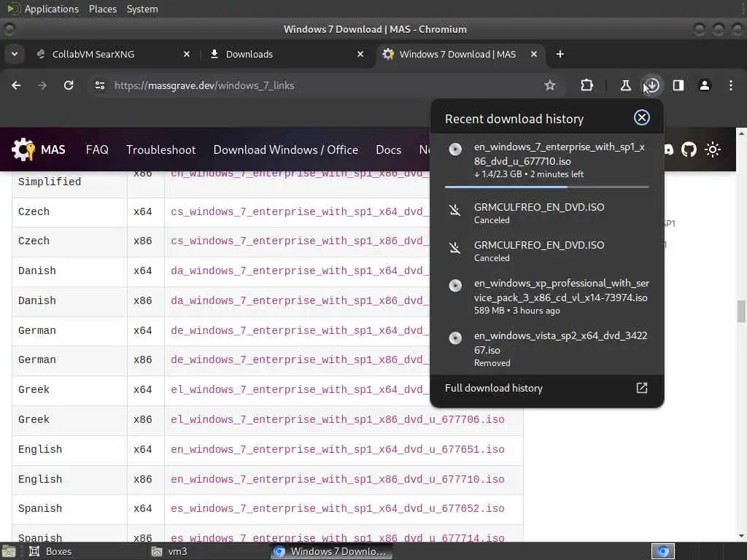
Task: Switch to vm3 window in taskbar
Action: (170, 551)
